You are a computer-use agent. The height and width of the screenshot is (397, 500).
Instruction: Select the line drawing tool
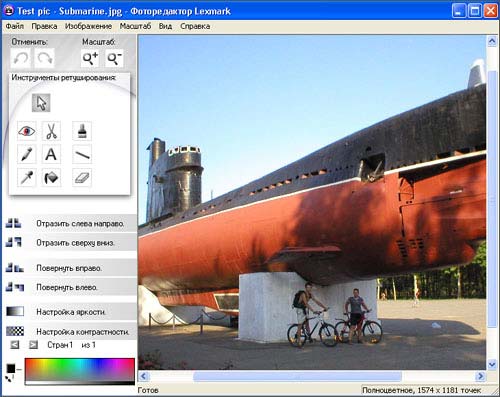pyautogui.click(x=82, y=154)
